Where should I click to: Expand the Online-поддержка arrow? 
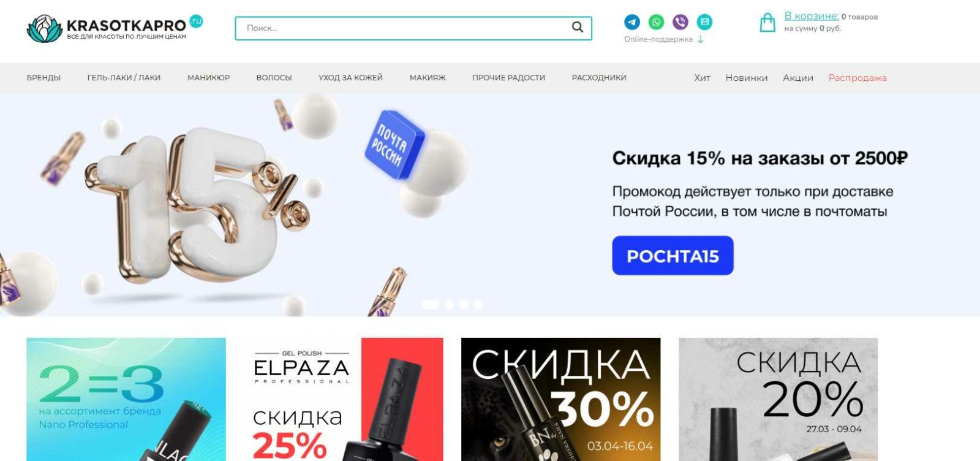tap(701, 39)
